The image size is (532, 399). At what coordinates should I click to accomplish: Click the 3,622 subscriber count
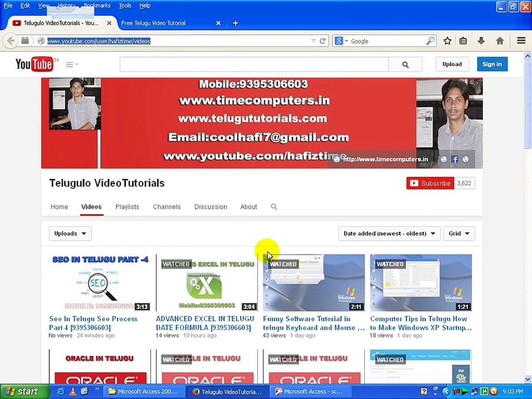pyautogui.click(x=464, y=183)
